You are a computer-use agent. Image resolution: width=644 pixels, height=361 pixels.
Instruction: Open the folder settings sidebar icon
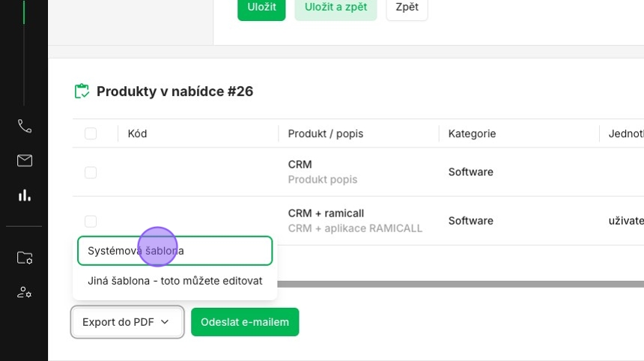coord(25,258)
